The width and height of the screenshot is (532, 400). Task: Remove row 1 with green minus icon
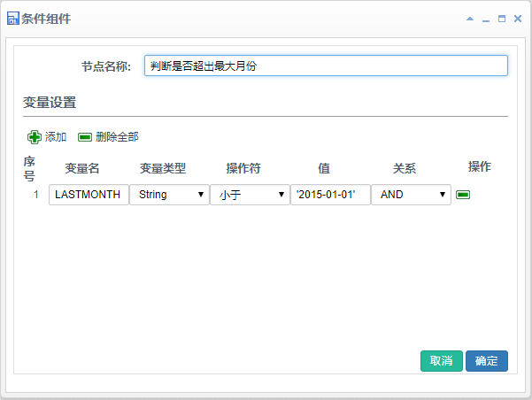coord(463,195)
